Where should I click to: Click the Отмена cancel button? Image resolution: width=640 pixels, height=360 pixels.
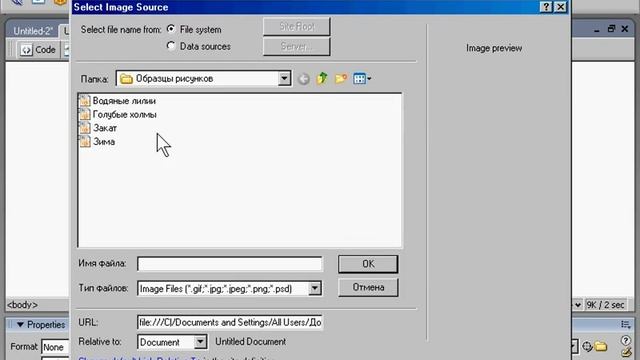tap(368, 287)
